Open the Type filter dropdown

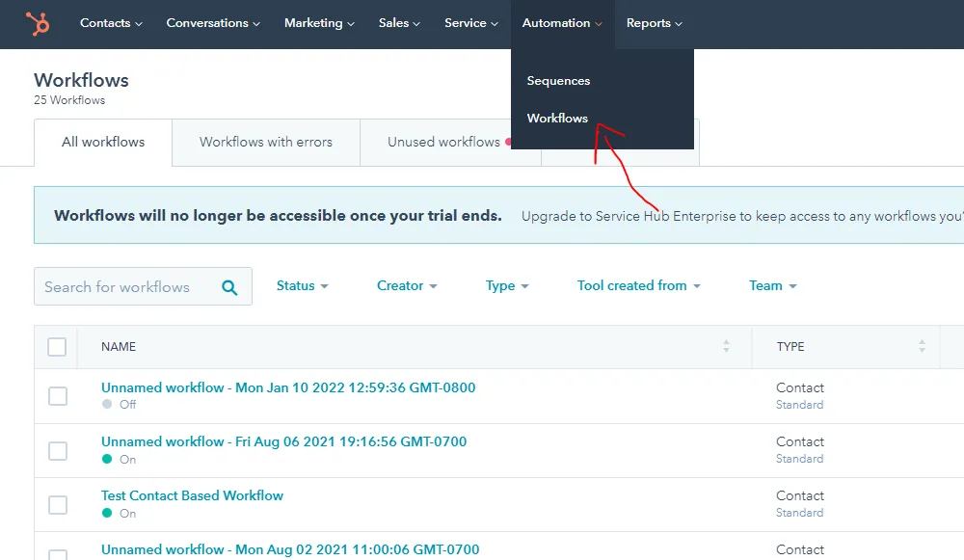pos(507,286)
